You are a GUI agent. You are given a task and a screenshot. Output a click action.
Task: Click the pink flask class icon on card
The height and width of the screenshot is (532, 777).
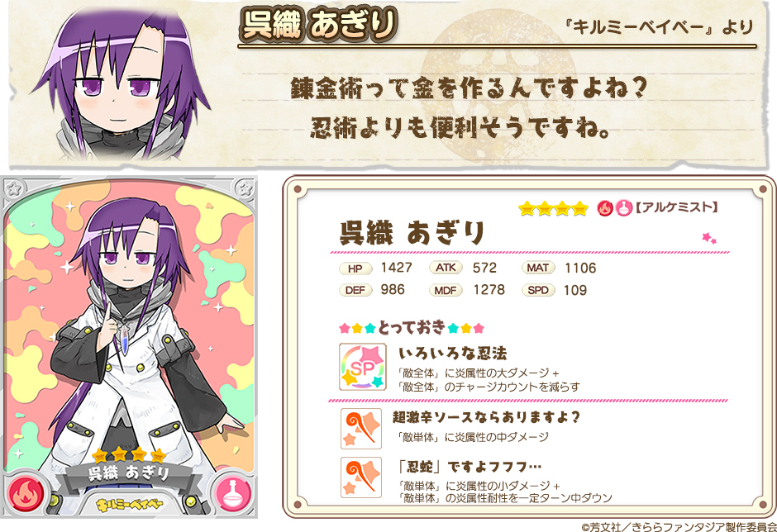point(234,494)
